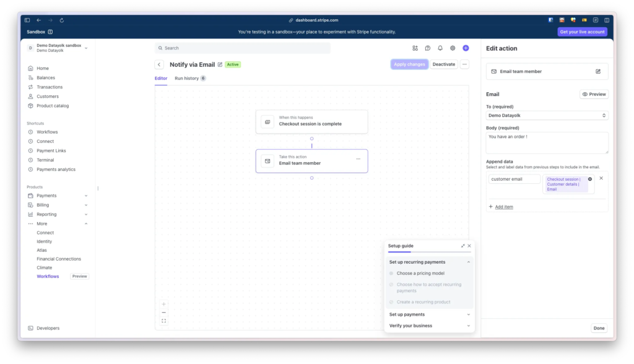Open the Email team member step menu
Screen dimensions: 634x364
coord(358,159)
